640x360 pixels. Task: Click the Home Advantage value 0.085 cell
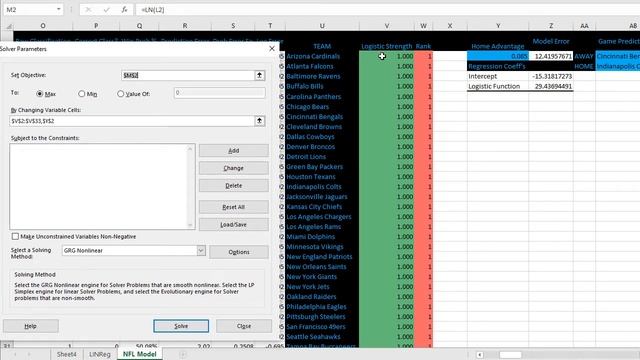[x=498, y=56]
